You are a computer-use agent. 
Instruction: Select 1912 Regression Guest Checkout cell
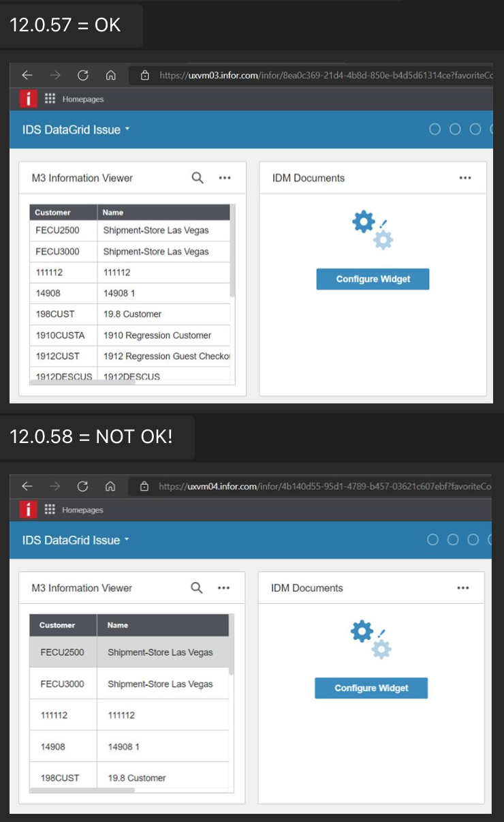coord(163,356)
